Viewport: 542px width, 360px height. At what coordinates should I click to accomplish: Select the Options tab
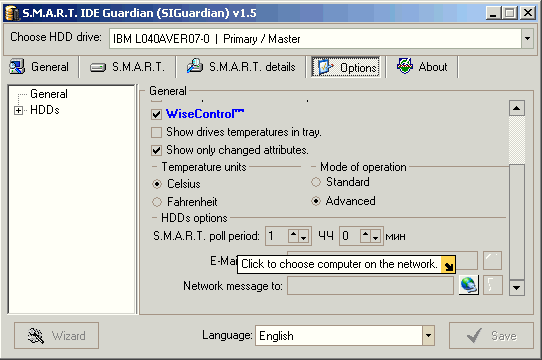click(346, 67)
